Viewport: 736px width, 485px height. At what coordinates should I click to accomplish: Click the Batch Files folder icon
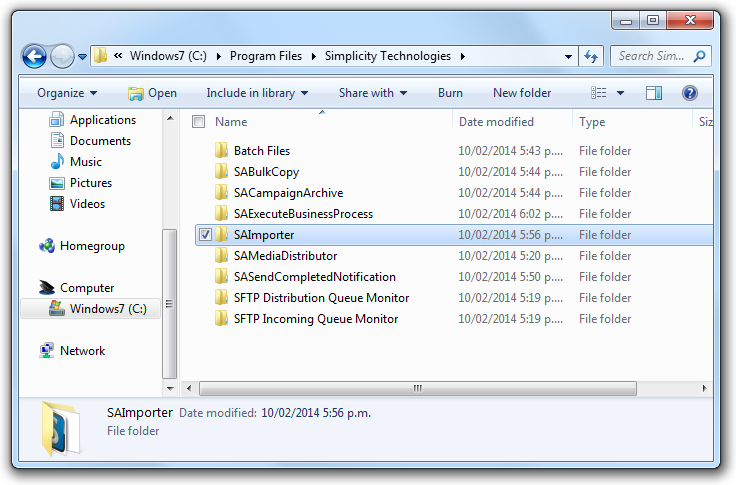pyautogui.click(x=221, y=150)
